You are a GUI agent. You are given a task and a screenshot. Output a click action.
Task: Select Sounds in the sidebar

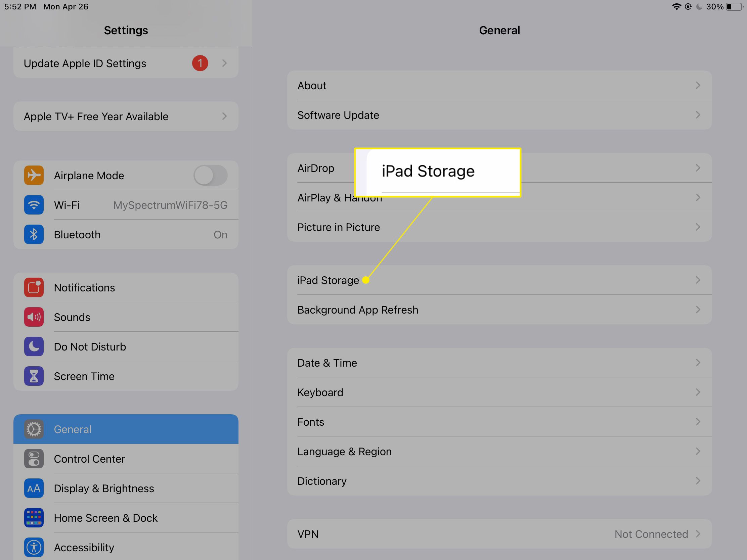coord(126,317)
